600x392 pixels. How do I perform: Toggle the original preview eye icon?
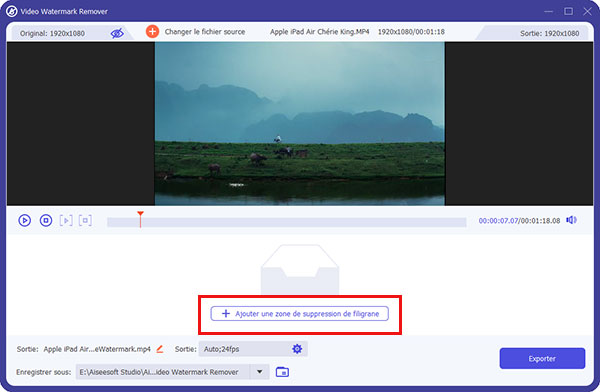[x=117, y=33]
